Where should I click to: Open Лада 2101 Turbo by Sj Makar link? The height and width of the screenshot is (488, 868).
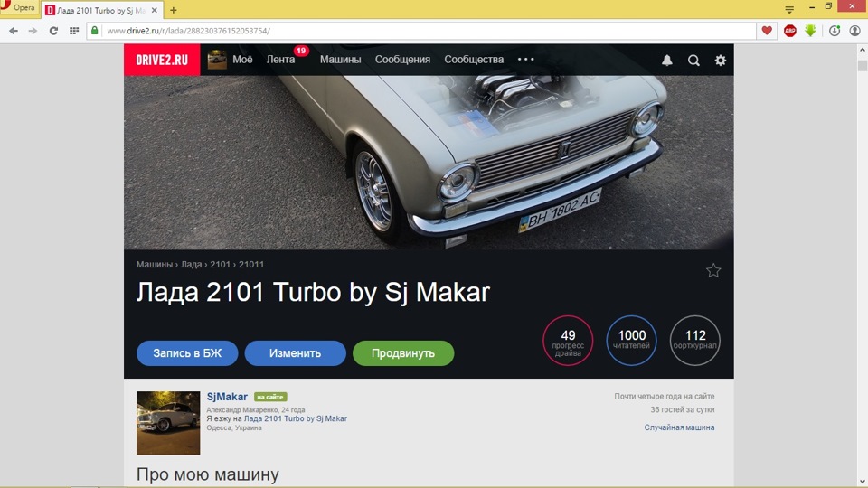pos(296,418)
